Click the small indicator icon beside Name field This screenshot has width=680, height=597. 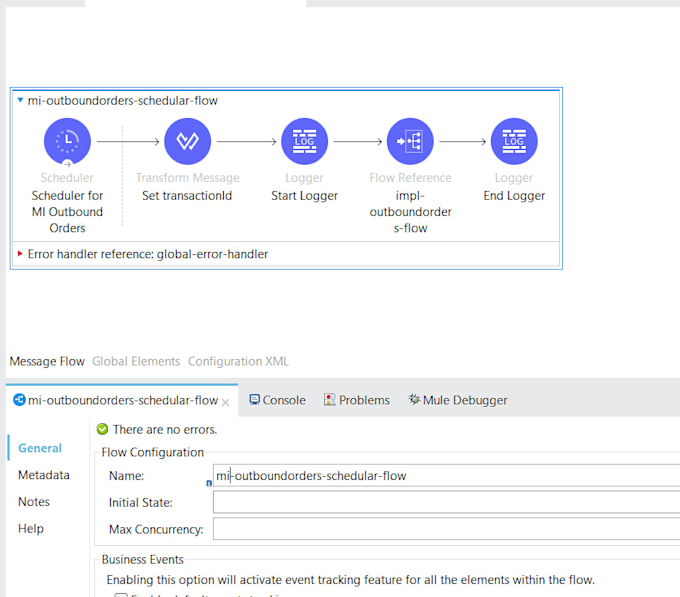(x=209, y=483)
